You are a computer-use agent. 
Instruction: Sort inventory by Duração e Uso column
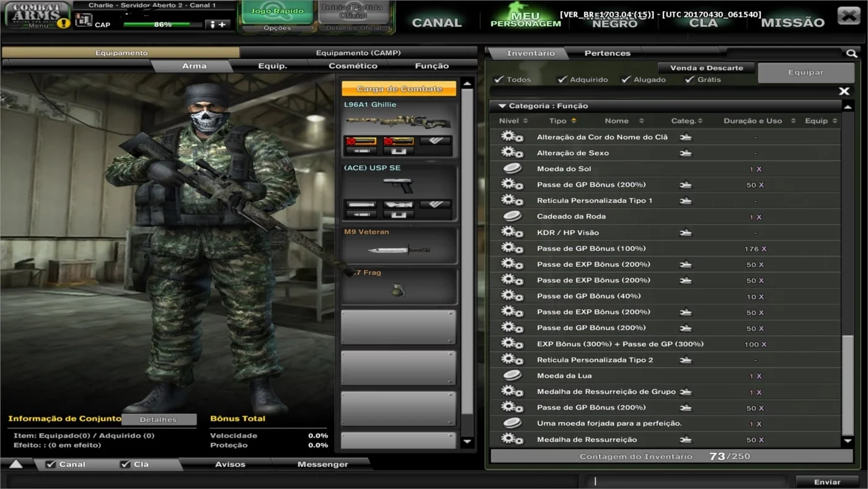pos(759,121)
